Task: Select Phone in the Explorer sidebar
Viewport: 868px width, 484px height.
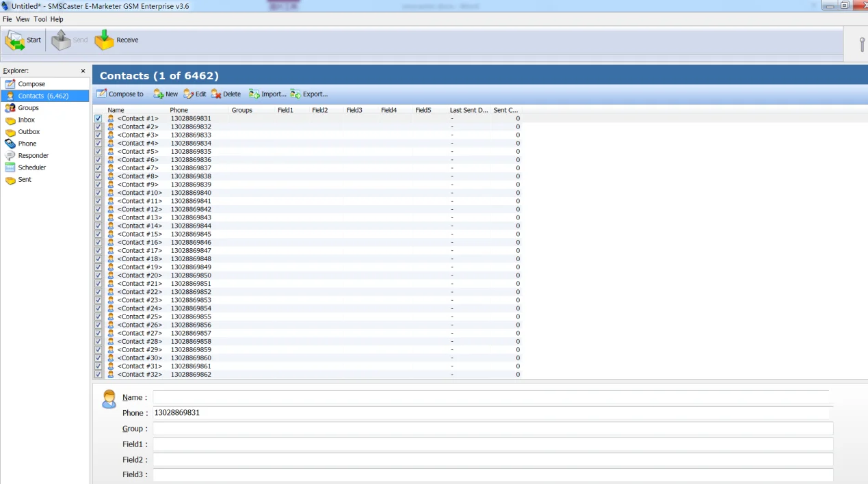Action: pyautogui.click(x=27, y=144)
